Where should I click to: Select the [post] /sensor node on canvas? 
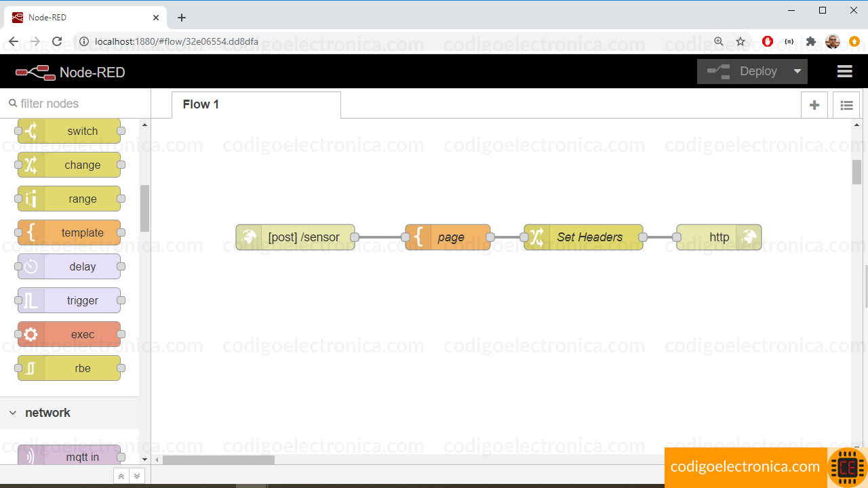point(295,237)
